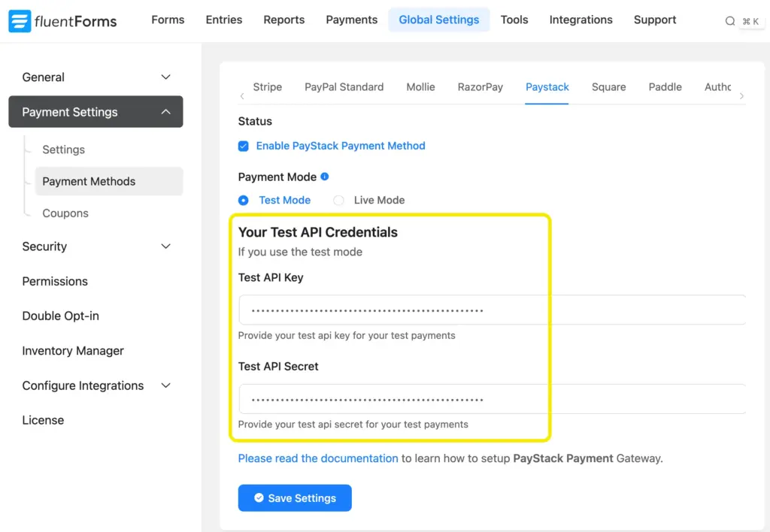Click the Save Settings button
This screenshot has width=770, height=532.
pyautogui.click(x=295, y=497)
